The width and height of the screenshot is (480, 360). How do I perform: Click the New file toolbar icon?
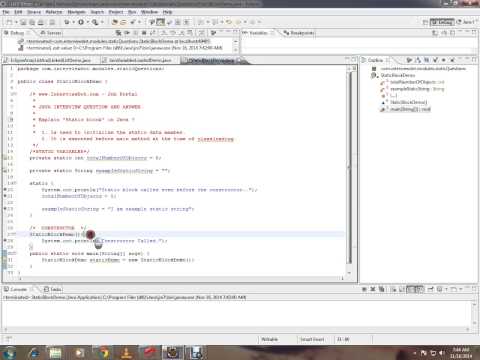click(x=9, y=22)
